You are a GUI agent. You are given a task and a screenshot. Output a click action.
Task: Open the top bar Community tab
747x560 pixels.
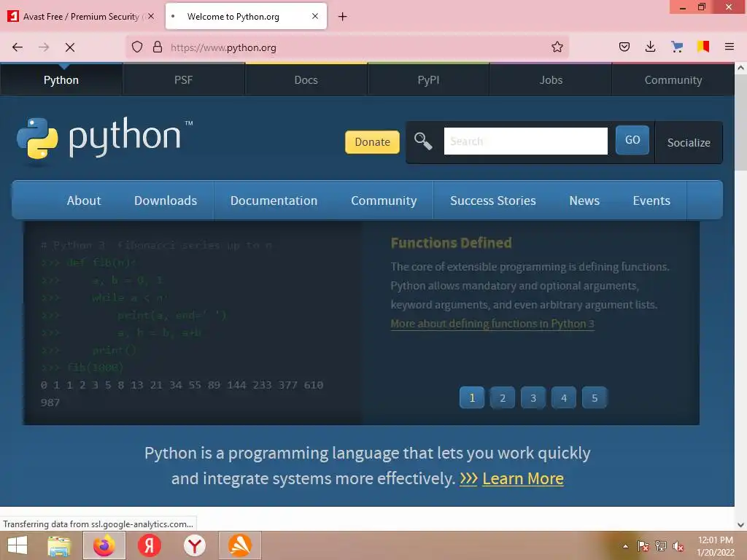pyautogui.click(x=673, y=80)
